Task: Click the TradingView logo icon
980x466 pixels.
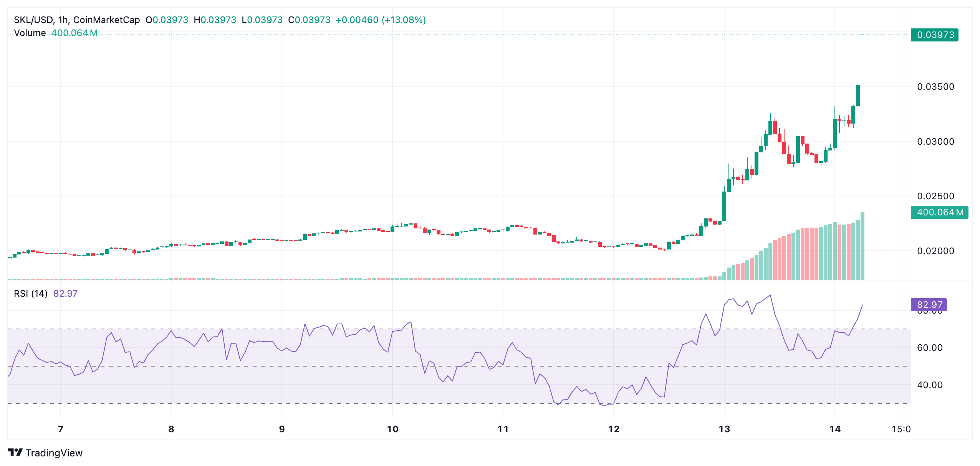Action: pyautogui.click(x=15, y=453)
